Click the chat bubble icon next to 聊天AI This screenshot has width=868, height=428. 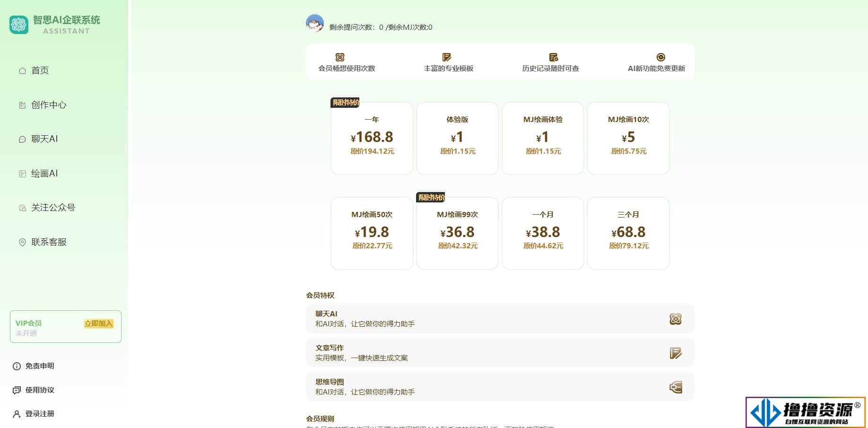[x=22, y=139]
